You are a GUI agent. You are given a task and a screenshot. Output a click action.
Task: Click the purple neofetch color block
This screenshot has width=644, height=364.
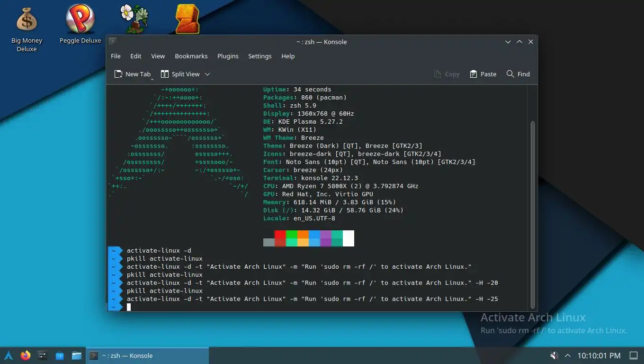click(x=326, y=238)
